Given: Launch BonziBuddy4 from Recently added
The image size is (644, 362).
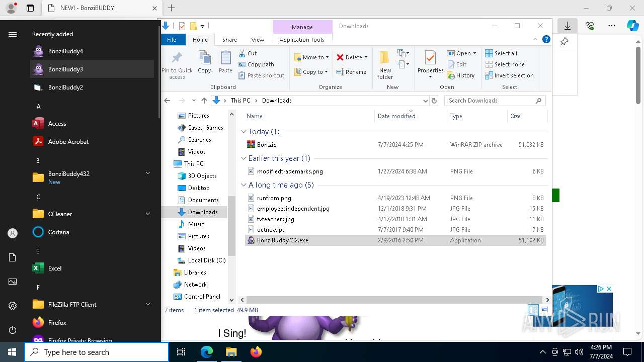Looking at the screenshot, I should [x=92, y=51].
